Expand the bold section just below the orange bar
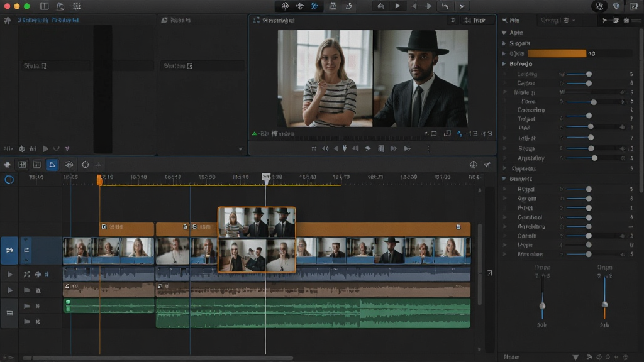Viewport: 644px width, 362px height. click(x=504, y=63)
